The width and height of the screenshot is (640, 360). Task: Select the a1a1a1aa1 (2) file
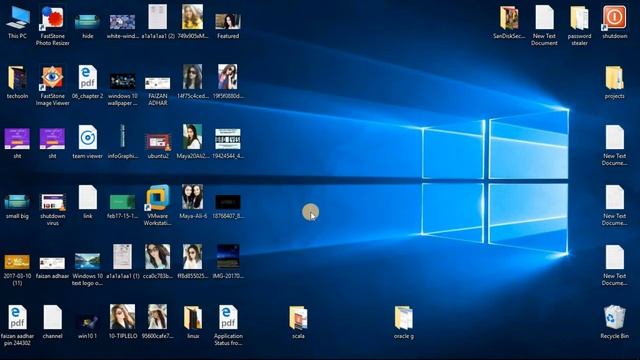158,17
